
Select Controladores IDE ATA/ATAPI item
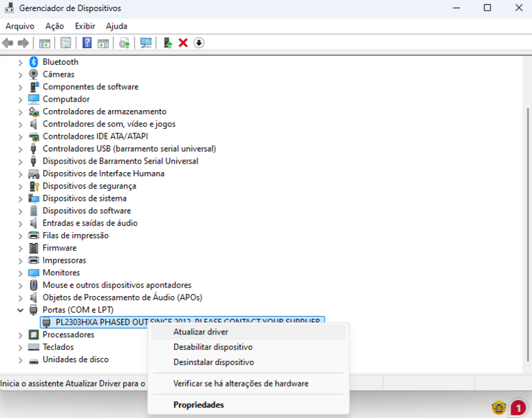click(x=95, y=136)
